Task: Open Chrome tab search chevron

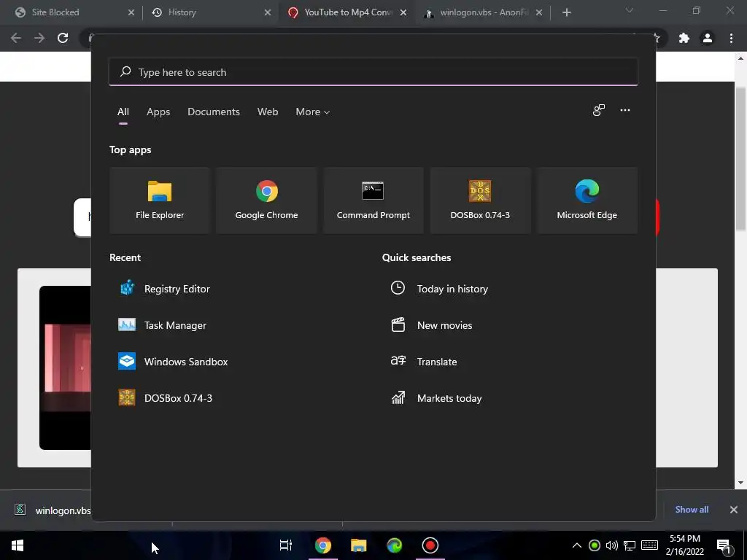Action: 630,10
